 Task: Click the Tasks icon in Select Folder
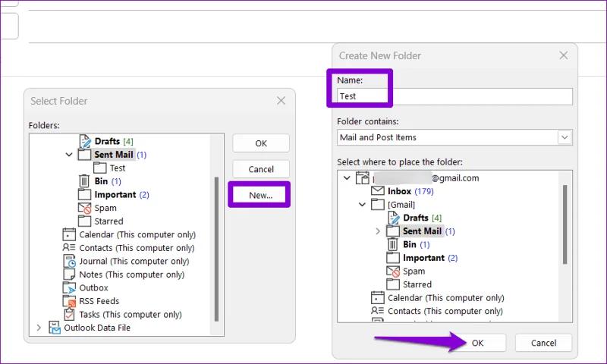[69, 314]
